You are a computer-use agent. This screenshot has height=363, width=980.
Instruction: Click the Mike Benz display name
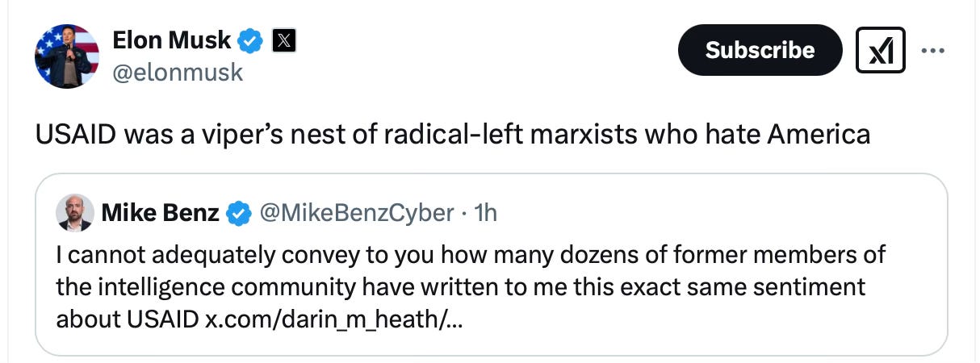160,212
